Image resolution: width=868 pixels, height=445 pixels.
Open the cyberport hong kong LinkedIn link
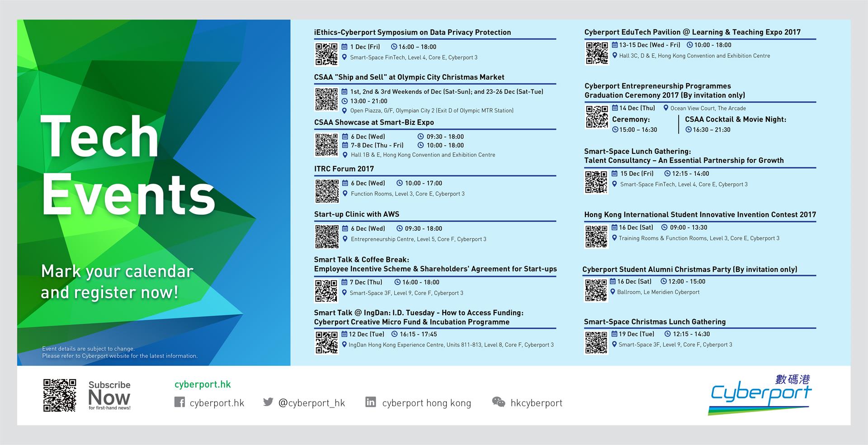point(427,403)
